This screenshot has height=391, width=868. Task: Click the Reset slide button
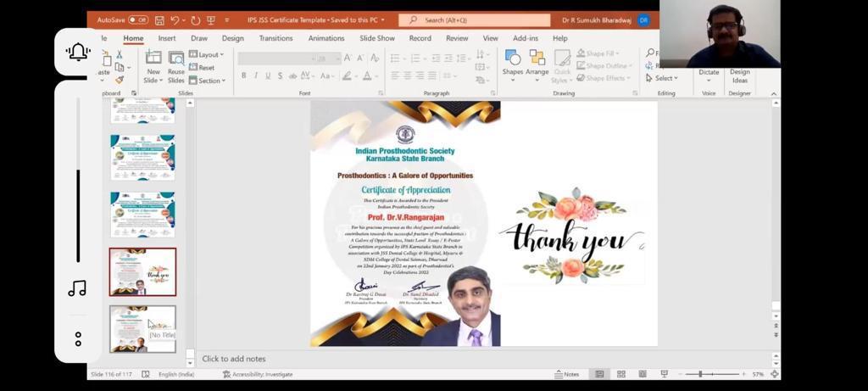[x=202, y=68]
